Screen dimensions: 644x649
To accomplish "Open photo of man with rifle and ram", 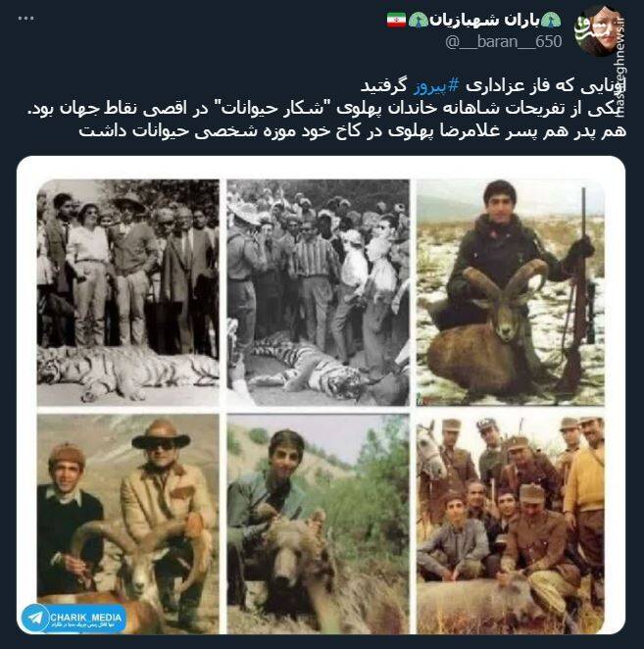I will [x=511, y=292].
